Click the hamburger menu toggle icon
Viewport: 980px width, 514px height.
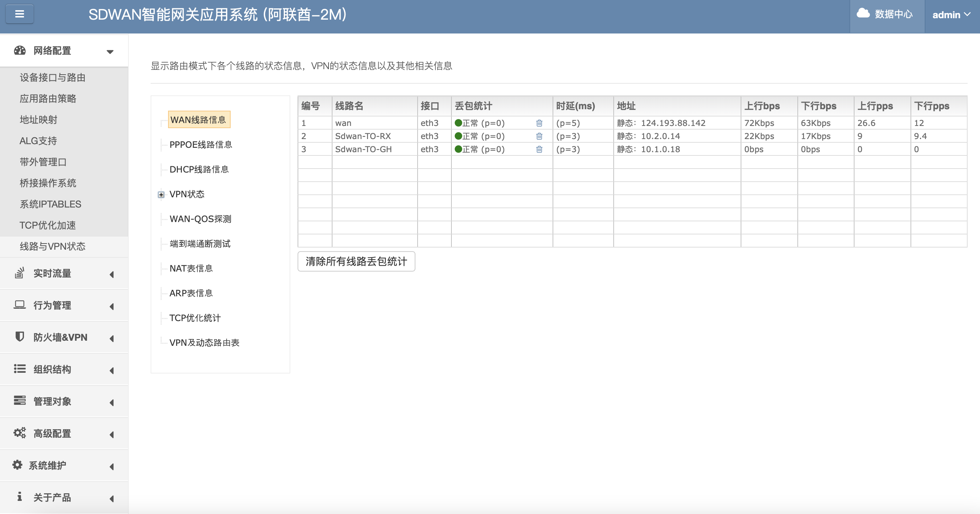pos(19,14)
